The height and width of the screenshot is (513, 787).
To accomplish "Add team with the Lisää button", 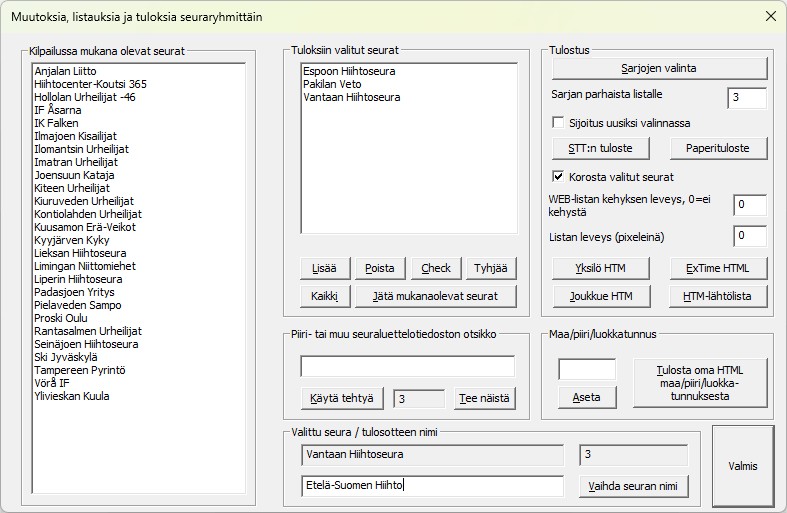I will point(324,268).
